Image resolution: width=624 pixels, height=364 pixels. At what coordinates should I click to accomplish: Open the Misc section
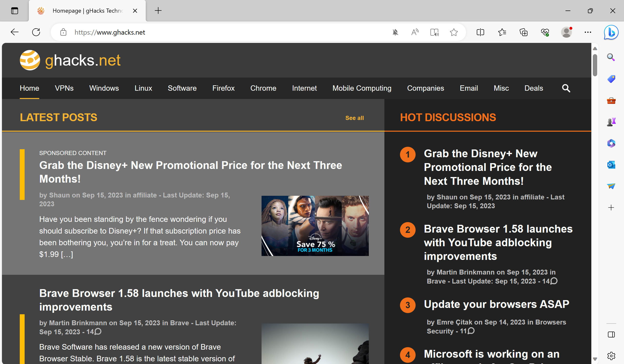tap(501, 88)
